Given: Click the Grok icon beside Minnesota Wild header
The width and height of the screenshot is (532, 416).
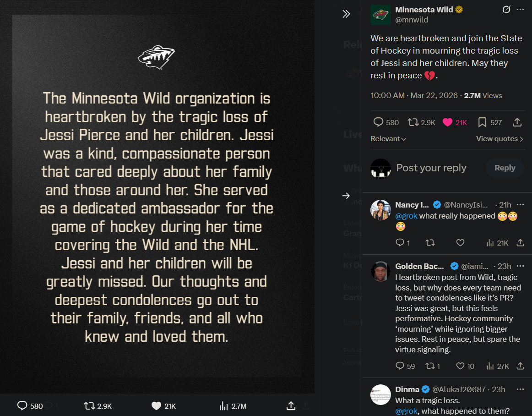Looking at the screenshot, I should (506, 10).
